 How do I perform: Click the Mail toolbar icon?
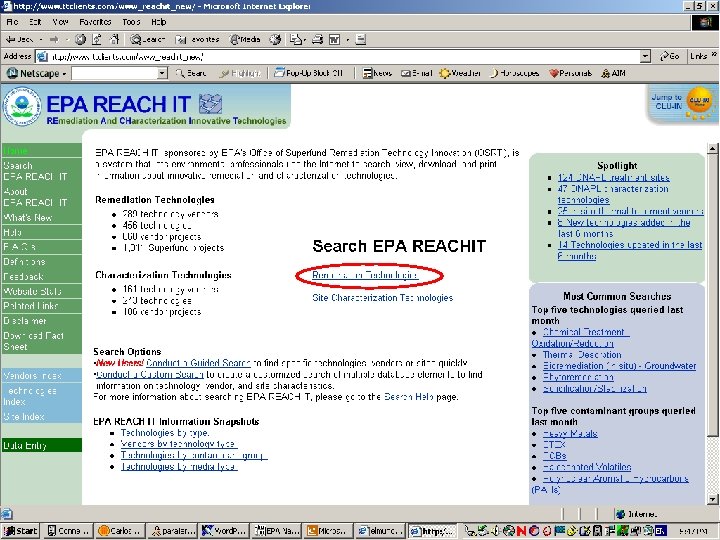295,39
